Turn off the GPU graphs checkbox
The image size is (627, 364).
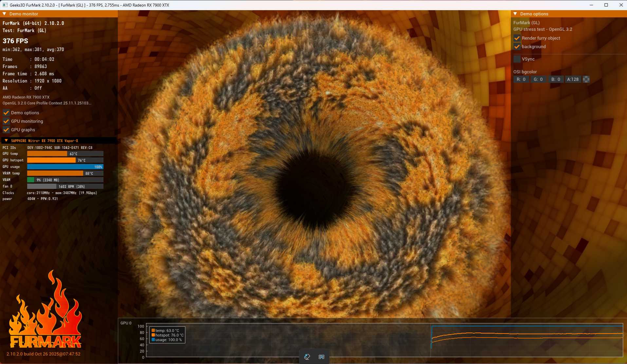(x=6, y=130)
